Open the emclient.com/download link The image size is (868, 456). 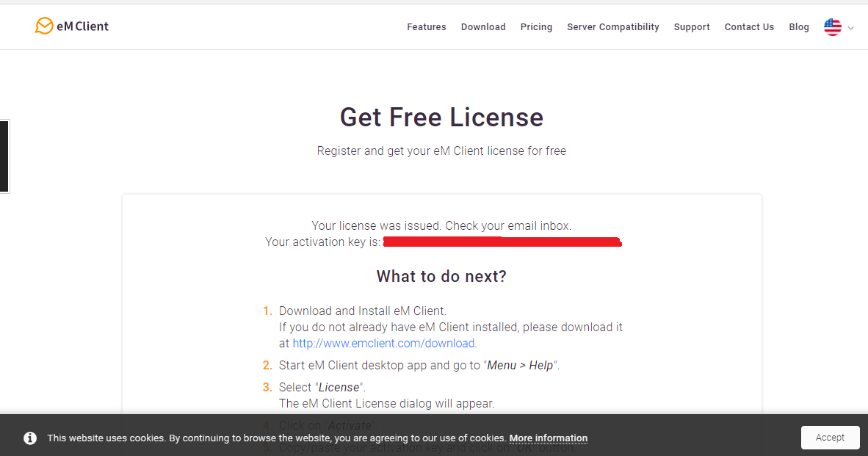(383, 343)
